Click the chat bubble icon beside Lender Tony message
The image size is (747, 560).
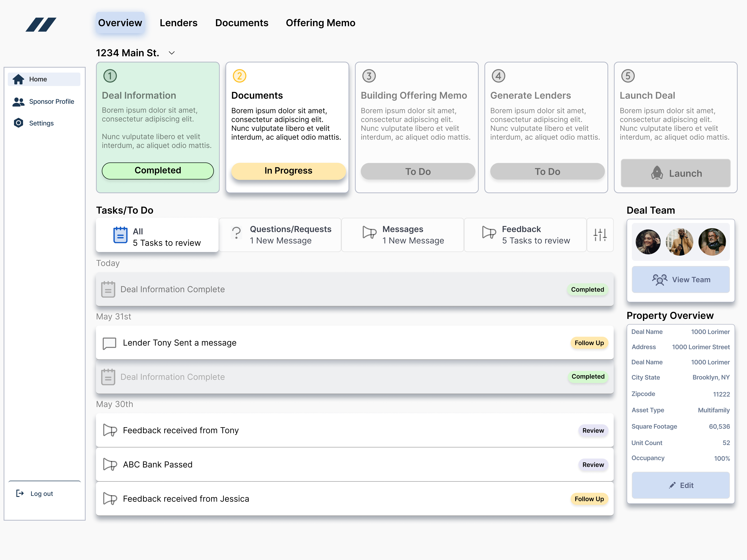pos(109,343)
